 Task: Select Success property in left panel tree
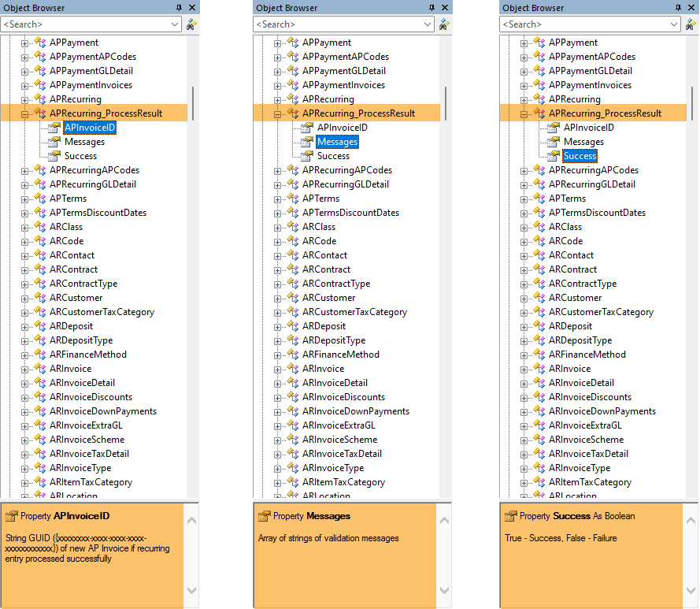pyautogui.click(x=80, y=156)
